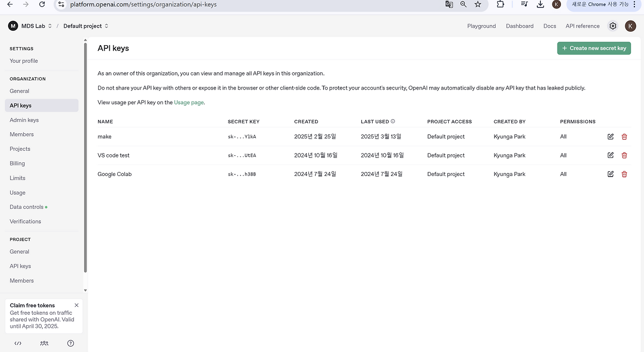Select secret key text sk-...UtEA

coord(242,155)
